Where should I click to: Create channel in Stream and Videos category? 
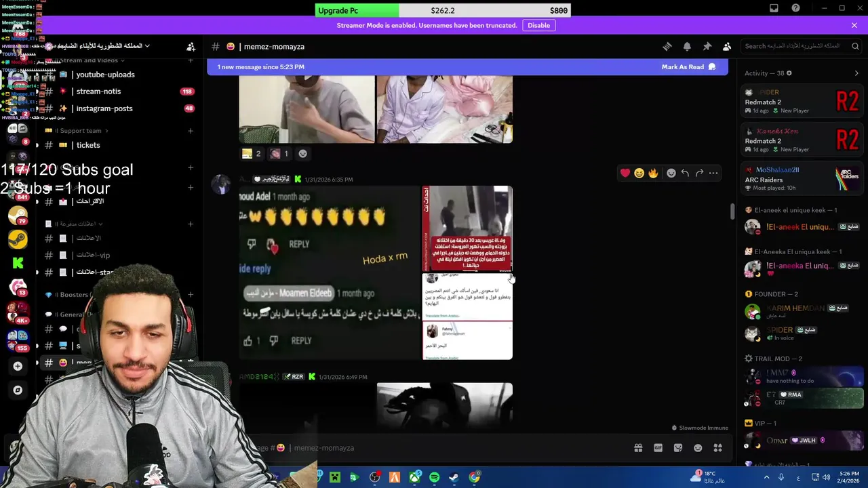[x=191, y=60]
